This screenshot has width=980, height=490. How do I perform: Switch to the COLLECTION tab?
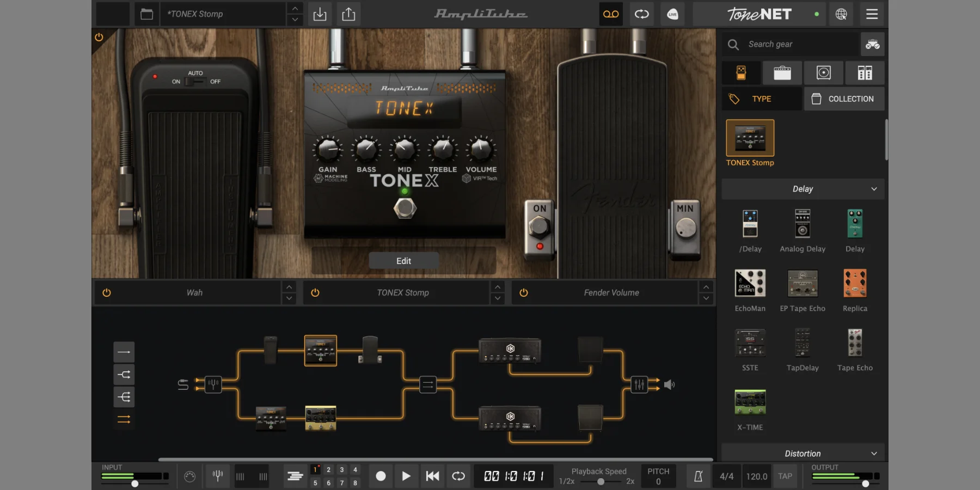coord(844,99)
